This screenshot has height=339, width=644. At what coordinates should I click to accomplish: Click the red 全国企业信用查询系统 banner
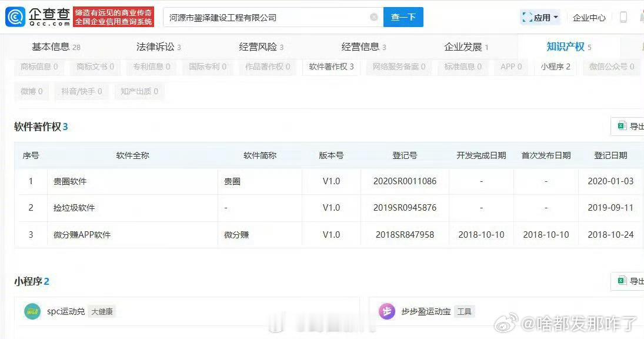pos(114,17)
